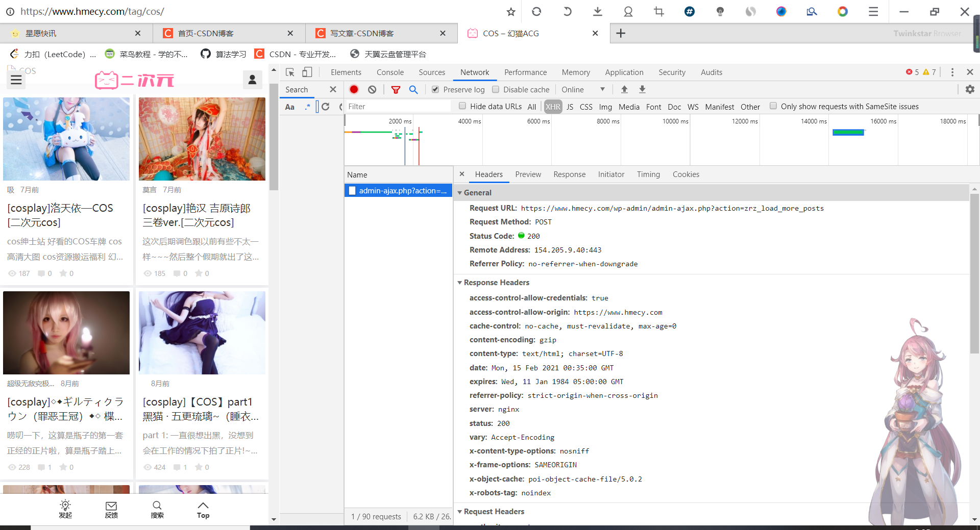Click green request bar in timeline
The image size is (980, 530).
pyautogui.click(x=848, y=132)
